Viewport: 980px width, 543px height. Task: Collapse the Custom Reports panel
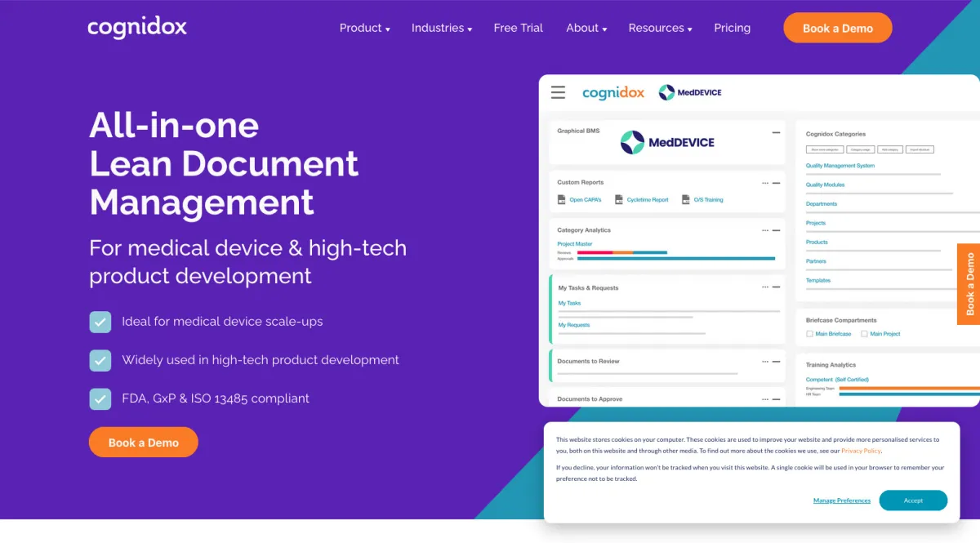776,183
